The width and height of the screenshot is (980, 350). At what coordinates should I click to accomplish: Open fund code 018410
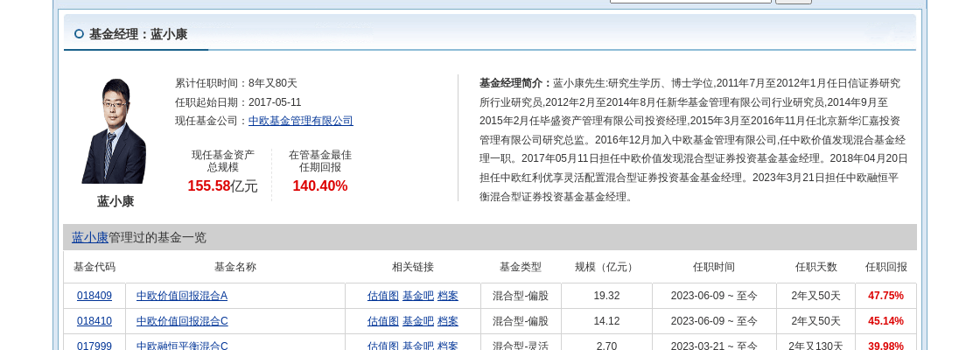point(94,321)
